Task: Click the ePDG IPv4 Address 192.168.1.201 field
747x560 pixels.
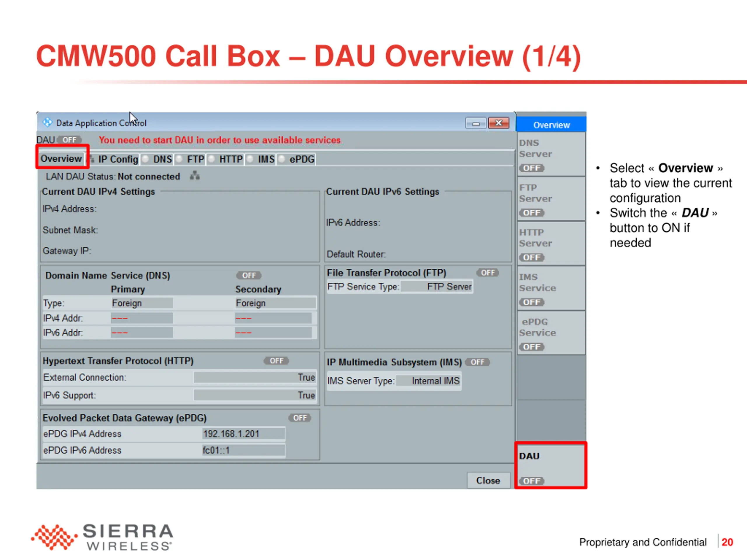Action: point(243,434)
